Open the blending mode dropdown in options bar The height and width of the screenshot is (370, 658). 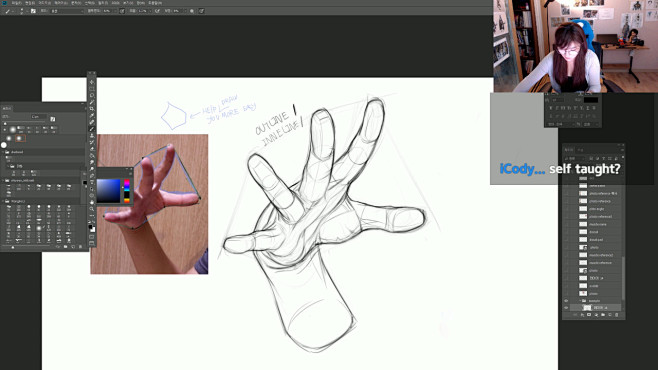[x=66, y=11]
